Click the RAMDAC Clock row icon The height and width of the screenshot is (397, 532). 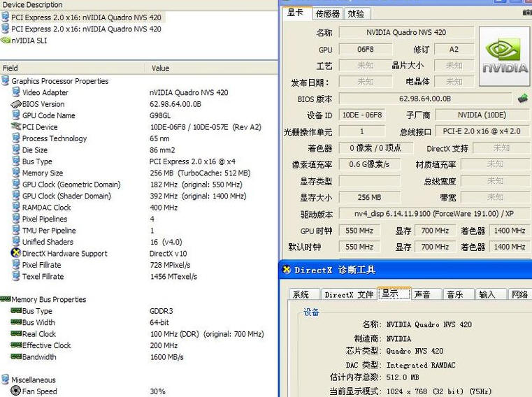point(16,207)
